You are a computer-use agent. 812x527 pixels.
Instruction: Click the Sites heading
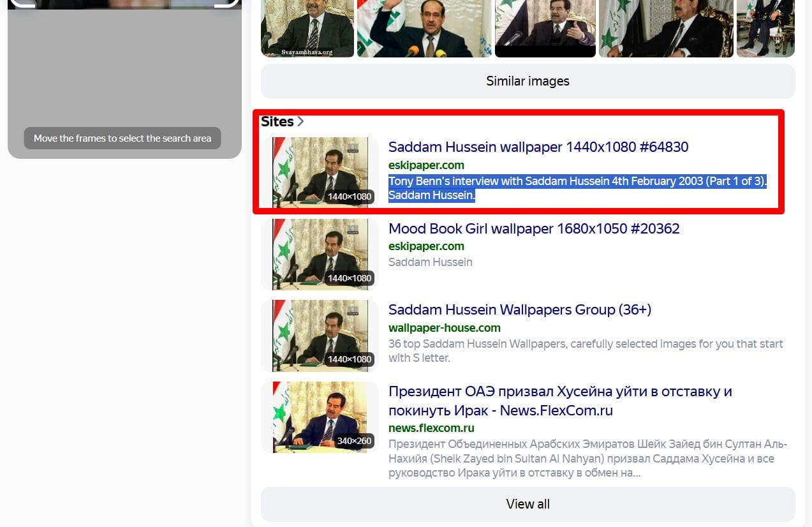click(277, 121)
